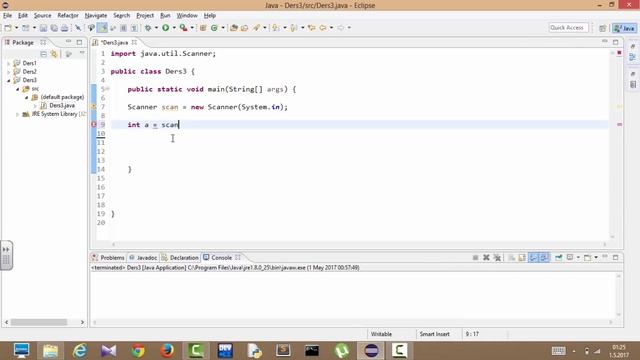Toggle Show Console on Standard Error
The width and height of the screenshot is (640, 360).
click(x=544, y=258)
